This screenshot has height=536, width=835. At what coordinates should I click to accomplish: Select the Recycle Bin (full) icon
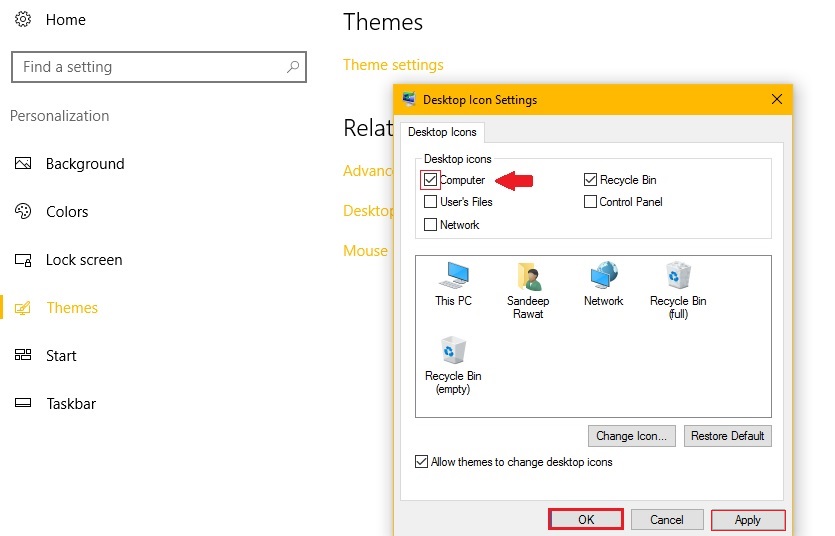pyautogui.click(x=678, y=277)
